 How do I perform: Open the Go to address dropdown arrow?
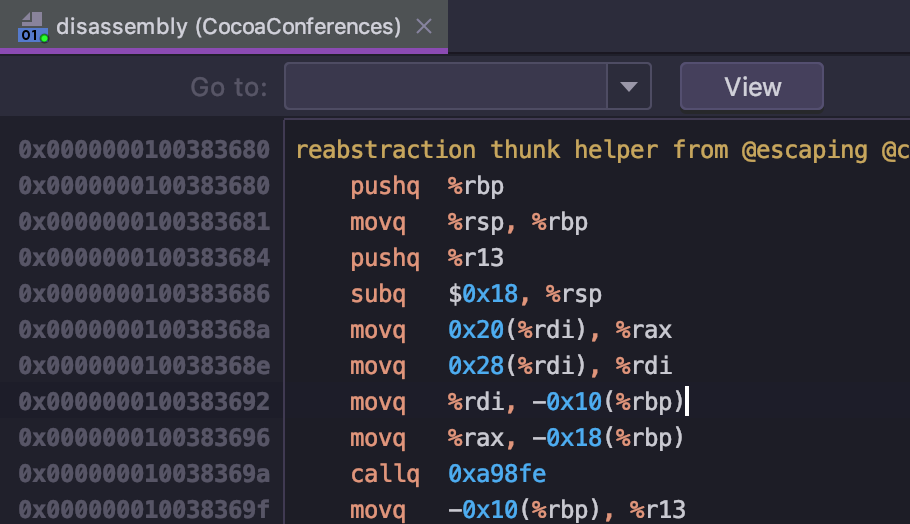(x=629, y=86)
